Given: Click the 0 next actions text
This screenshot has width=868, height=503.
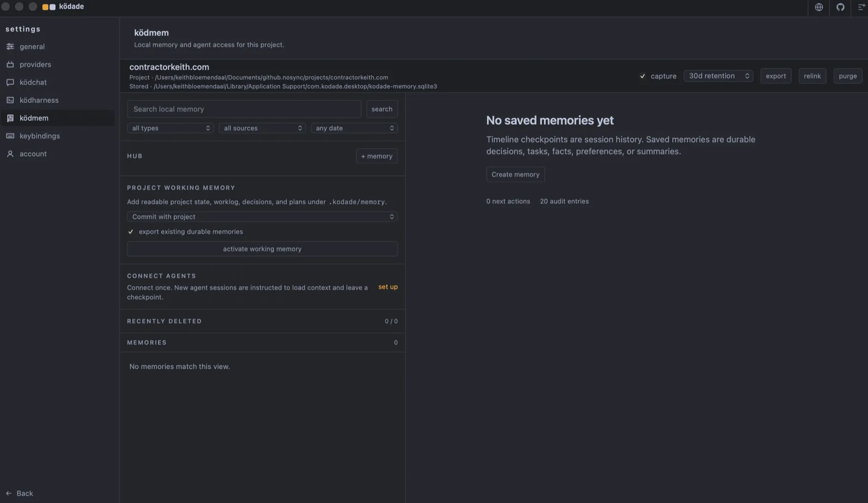Looking at the screenshot, I should tap(508, 201).
